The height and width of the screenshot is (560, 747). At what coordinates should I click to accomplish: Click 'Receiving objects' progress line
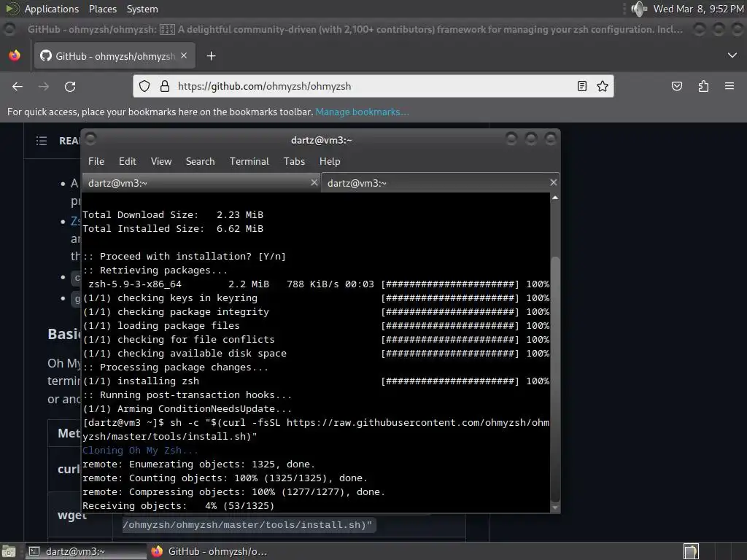click(x=178, y=506)
